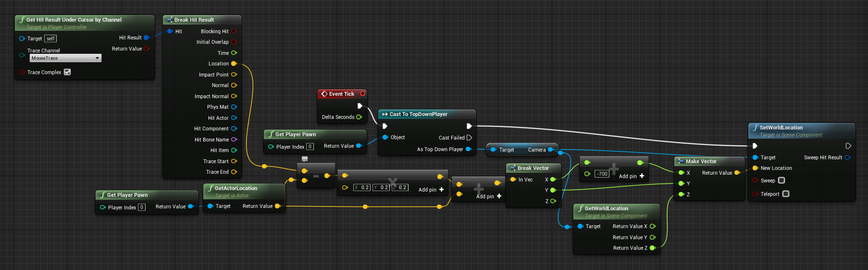
Task: Click the Camera output pin
Action: [551, 150]
